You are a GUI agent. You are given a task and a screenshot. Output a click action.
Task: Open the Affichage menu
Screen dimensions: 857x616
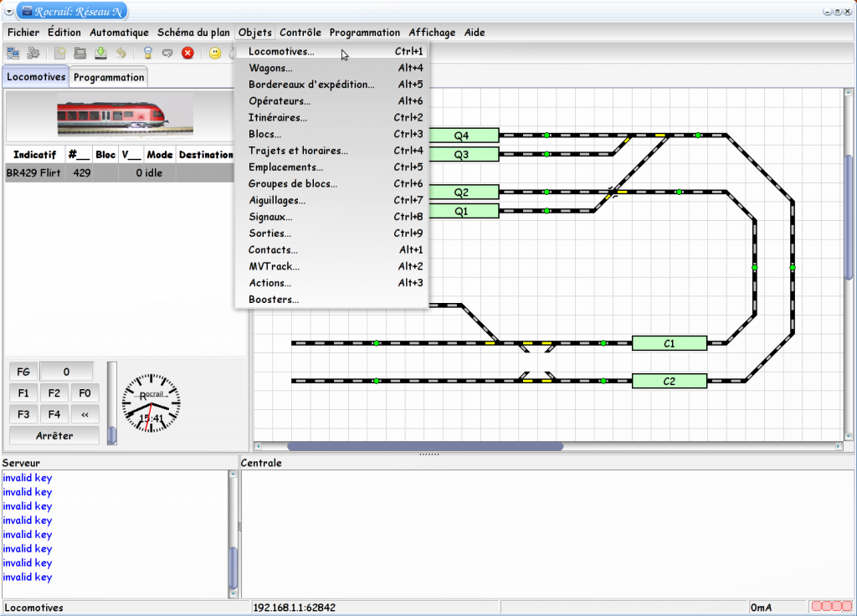432,33
